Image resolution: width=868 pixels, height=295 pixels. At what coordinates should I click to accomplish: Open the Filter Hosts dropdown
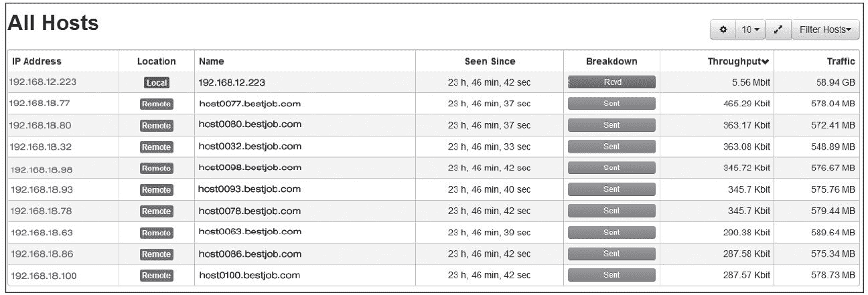coord(825,30)
